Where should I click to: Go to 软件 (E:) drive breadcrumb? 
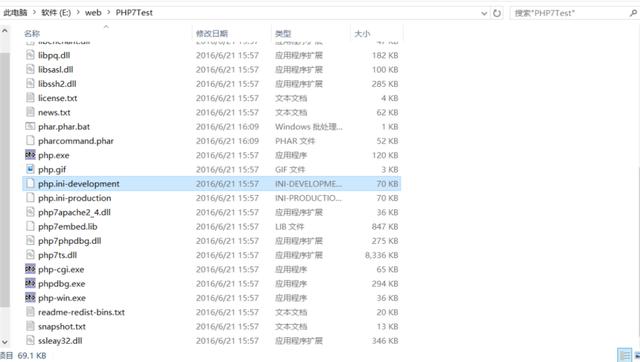[x=56, y=13]
